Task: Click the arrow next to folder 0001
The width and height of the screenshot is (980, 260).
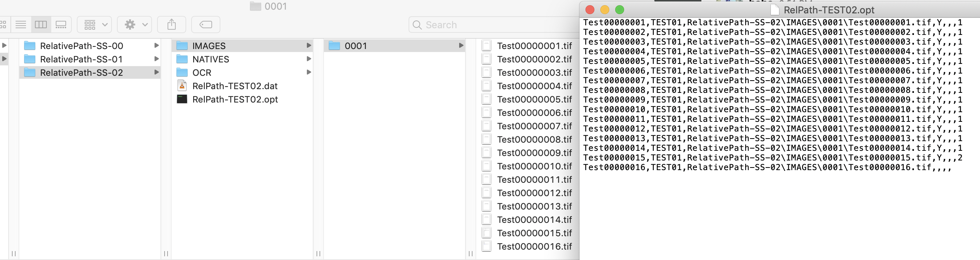Action: (x=461, y=46)
